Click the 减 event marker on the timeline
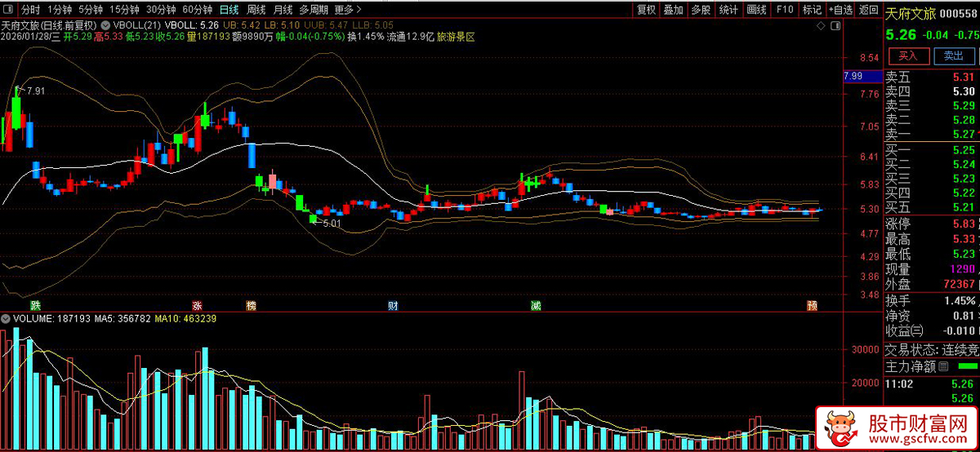Image resolution: width=980 pixels, height=452 pixels. (535, 305)
